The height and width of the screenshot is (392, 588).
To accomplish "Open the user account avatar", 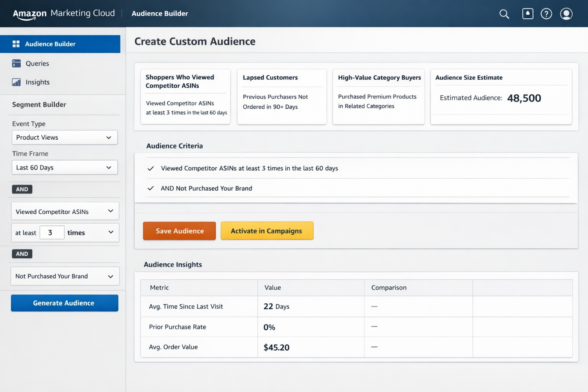I will point(566,14).
